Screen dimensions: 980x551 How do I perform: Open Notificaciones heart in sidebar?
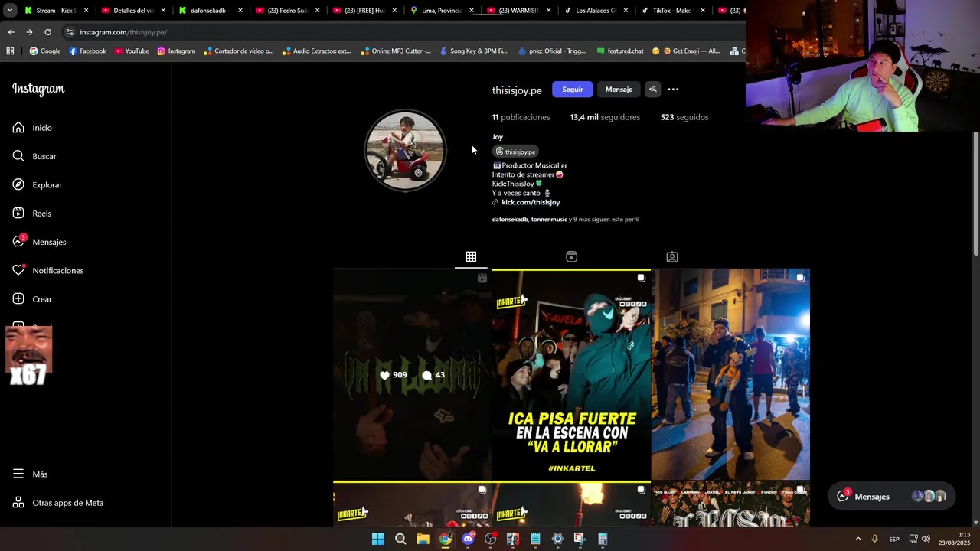pyautogui.click(x=47, y=271)
